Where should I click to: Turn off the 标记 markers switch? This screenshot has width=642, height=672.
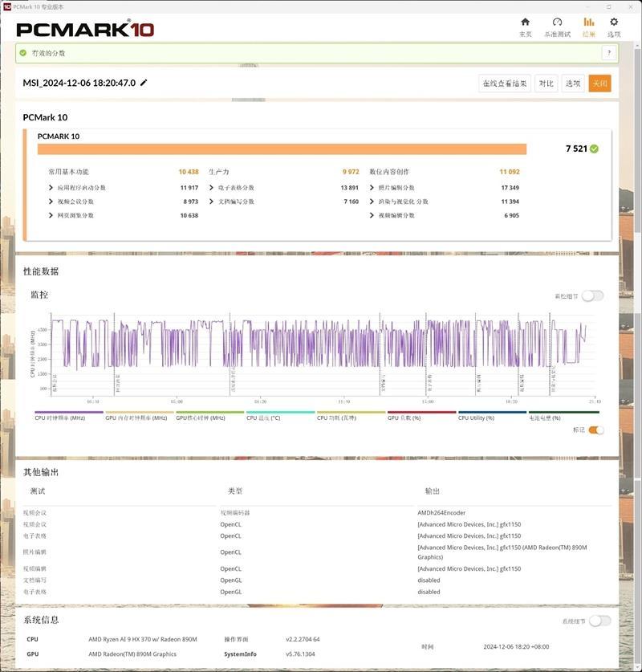pyautogui.click(x=595, y=430)
